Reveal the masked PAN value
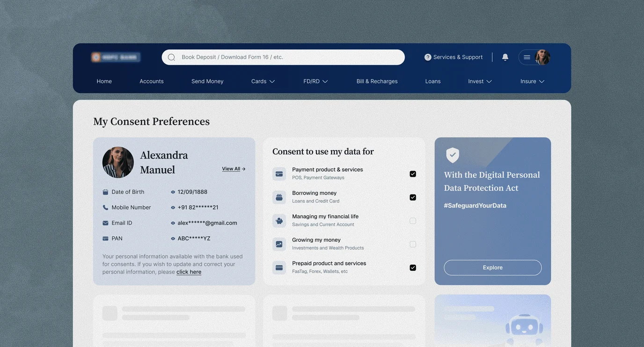644x347 pixels. coord(173,239)
